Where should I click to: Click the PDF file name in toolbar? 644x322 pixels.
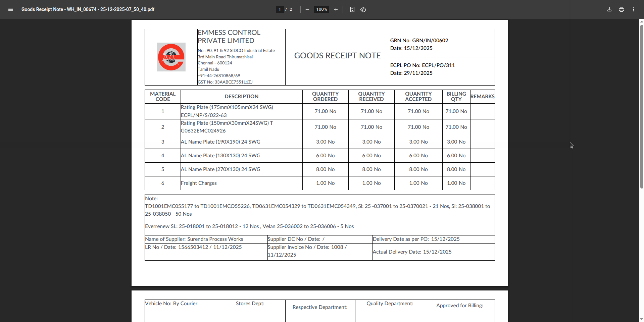pos(88,9)
